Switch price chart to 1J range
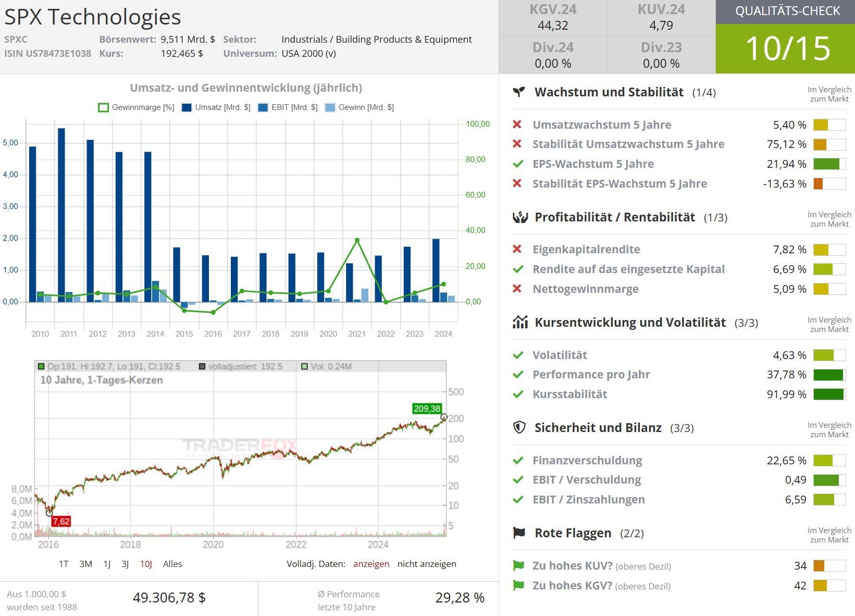The width and height of the screenshot is (855, 616). [107, 564]
